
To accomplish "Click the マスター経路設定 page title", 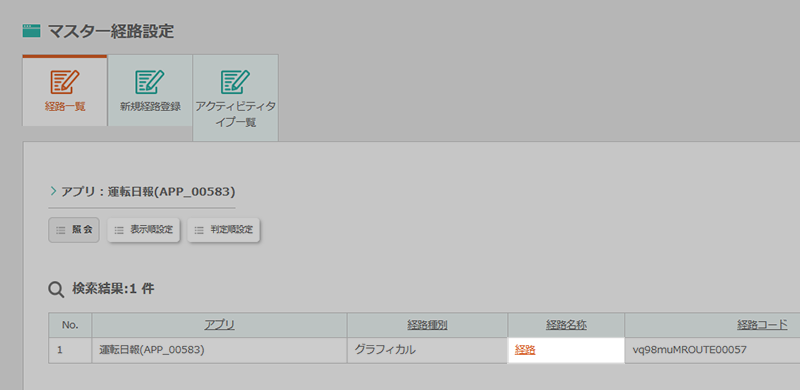I will [111, 32].
